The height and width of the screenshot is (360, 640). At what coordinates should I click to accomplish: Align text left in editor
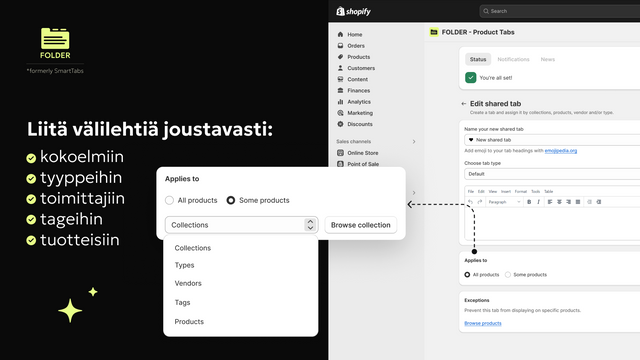pos(550,202)
